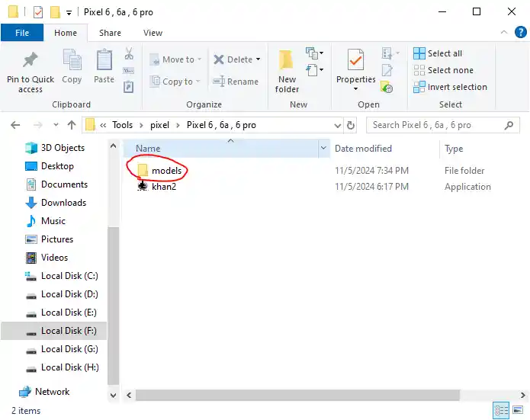The width and height of the screenshot is (530, 420).
Task: Click the New item icon
Action: [314, 53]
